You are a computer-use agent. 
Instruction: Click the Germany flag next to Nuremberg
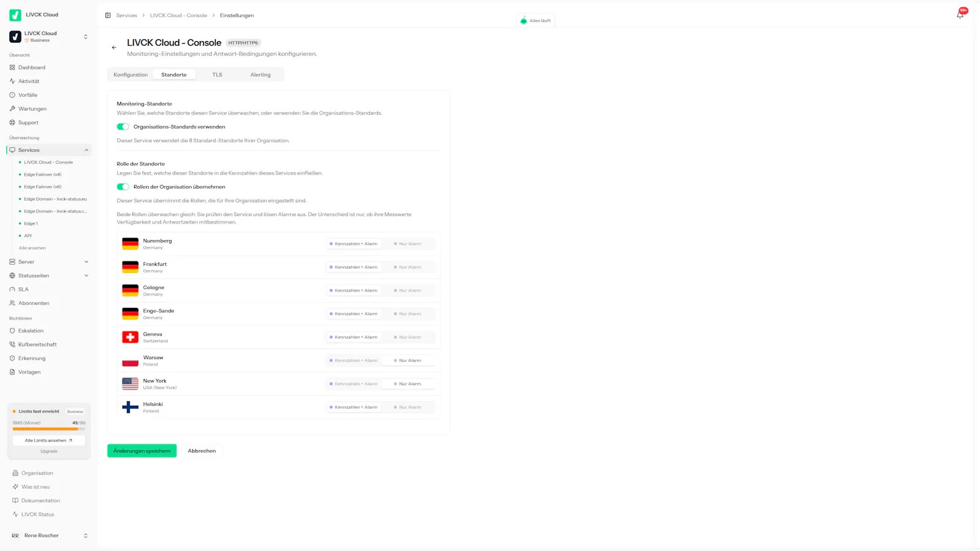pyautogui.click(x=130, y=244)
